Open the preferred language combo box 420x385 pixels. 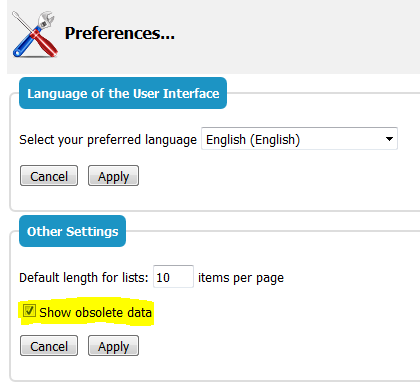[299, 139]
